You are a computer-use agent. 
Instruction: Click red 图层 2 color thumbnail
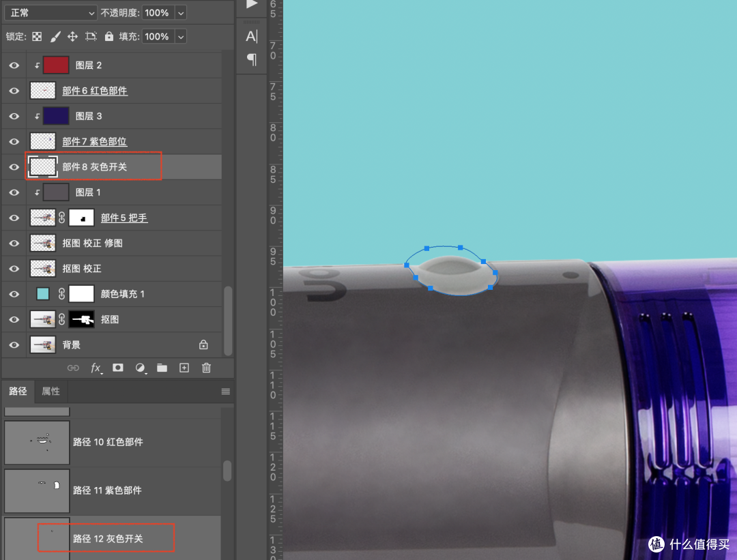click(56, 65)
